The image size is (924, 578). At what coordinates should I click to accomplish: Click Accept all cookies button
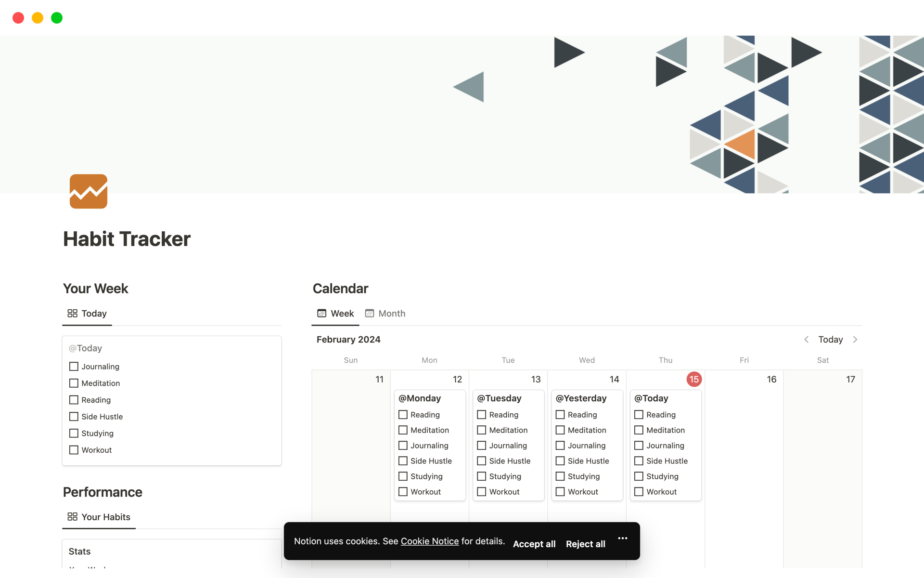click(x=534, y=544)
